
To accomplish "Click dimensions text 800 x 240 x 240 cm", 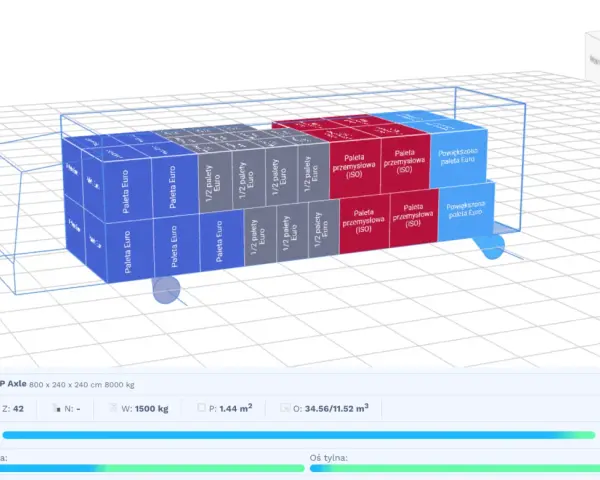I will 65,385.
